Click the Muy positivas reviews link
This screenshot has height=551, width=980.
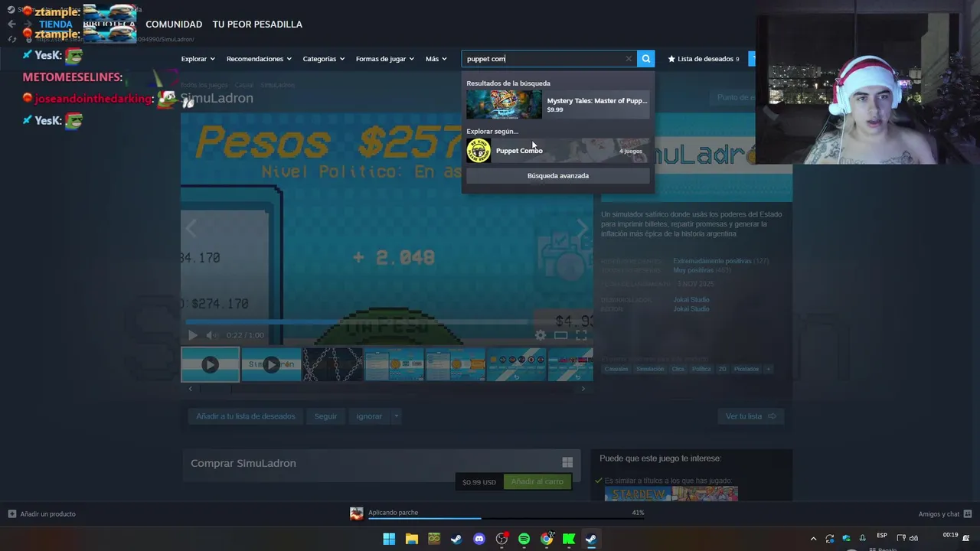tap(693, 270)
